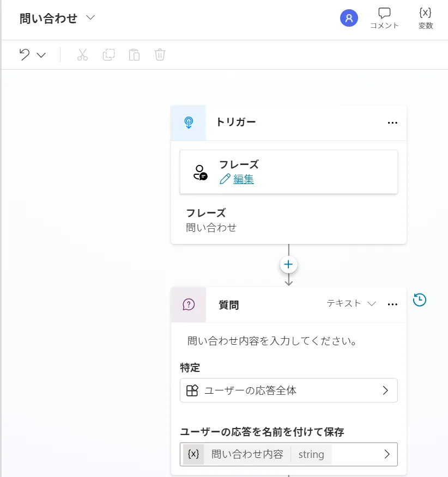Open the コメント comments panel

pos(384,18)
